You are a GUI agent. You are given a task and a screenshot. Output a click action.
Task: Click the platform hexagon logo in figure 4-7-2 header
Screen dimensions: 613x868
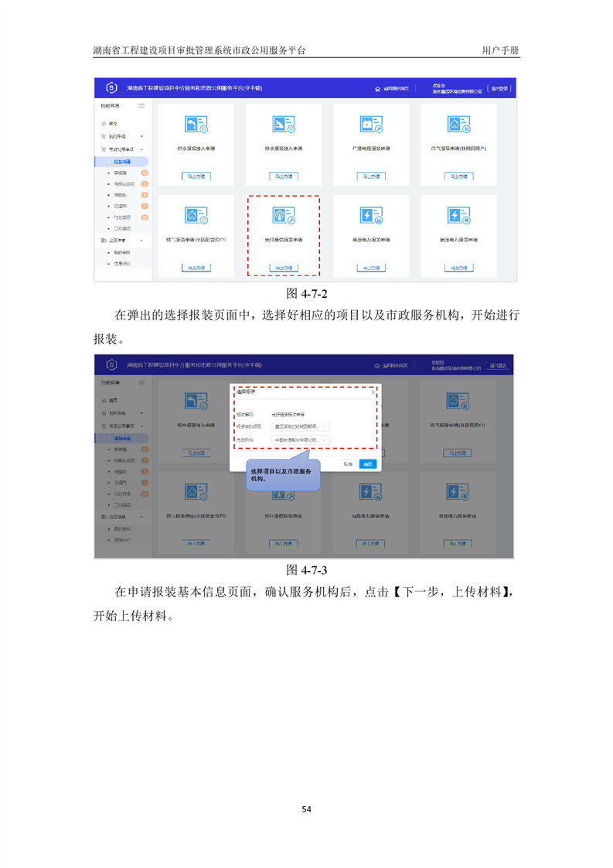point(112,87)
